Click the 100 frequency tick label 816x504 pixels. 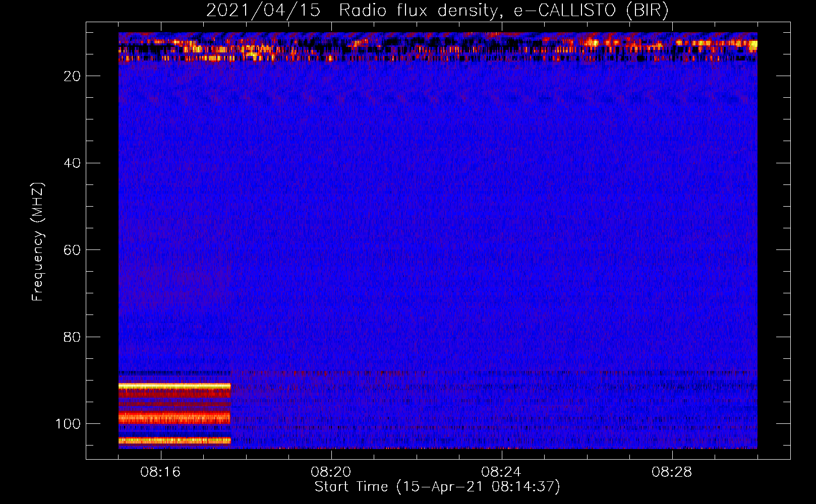[68, 424]
